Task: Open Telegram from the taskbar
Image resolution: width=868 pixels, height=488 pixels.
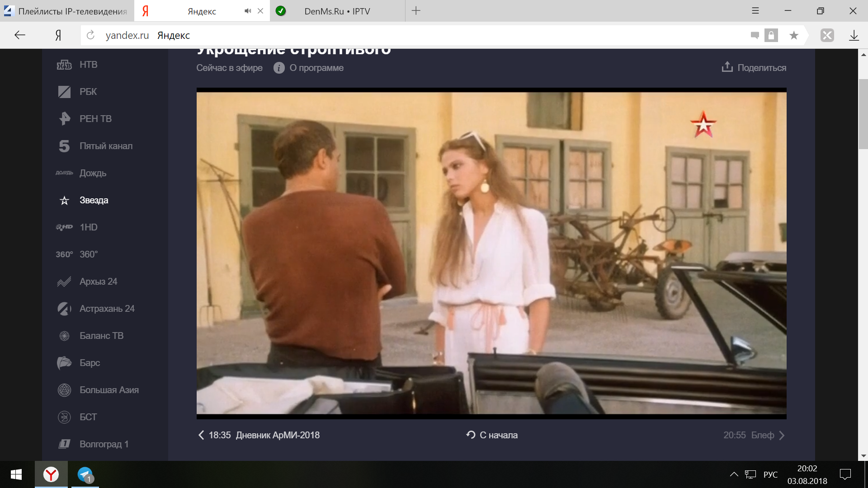Action: pos(85,474)
